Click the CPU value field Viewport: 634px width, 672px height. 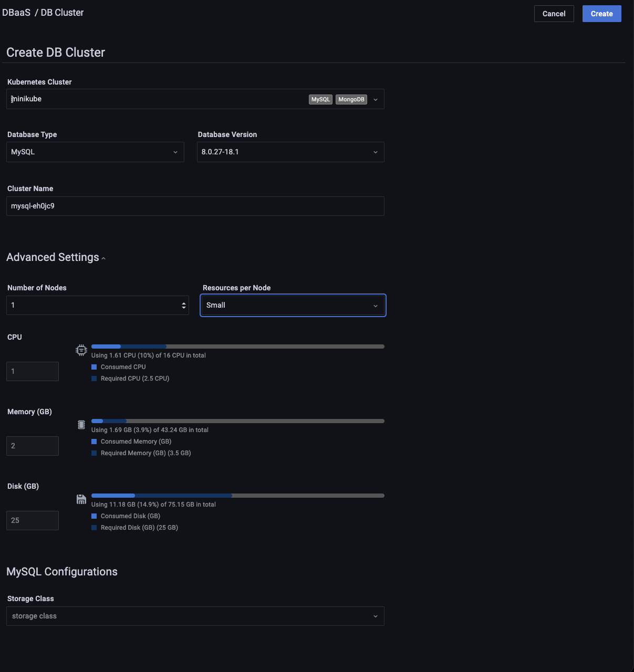coord(33,372)
